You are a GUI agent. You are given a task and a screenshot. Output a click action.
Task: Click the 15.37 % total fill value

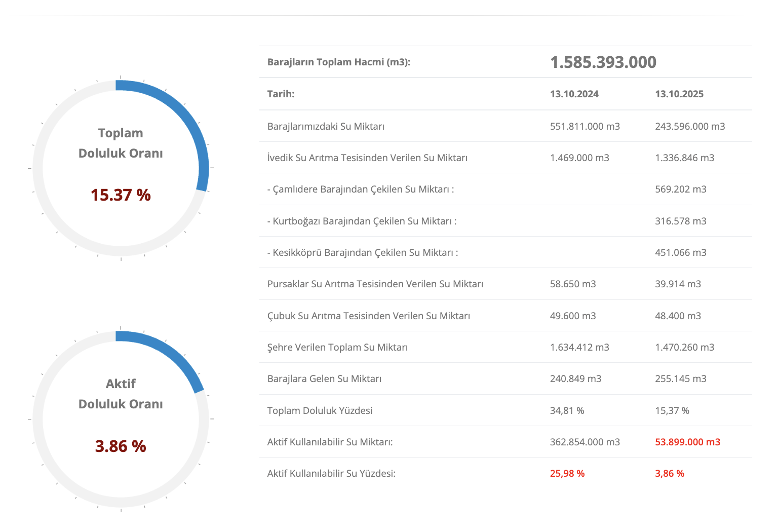click(x=121, y=195)
